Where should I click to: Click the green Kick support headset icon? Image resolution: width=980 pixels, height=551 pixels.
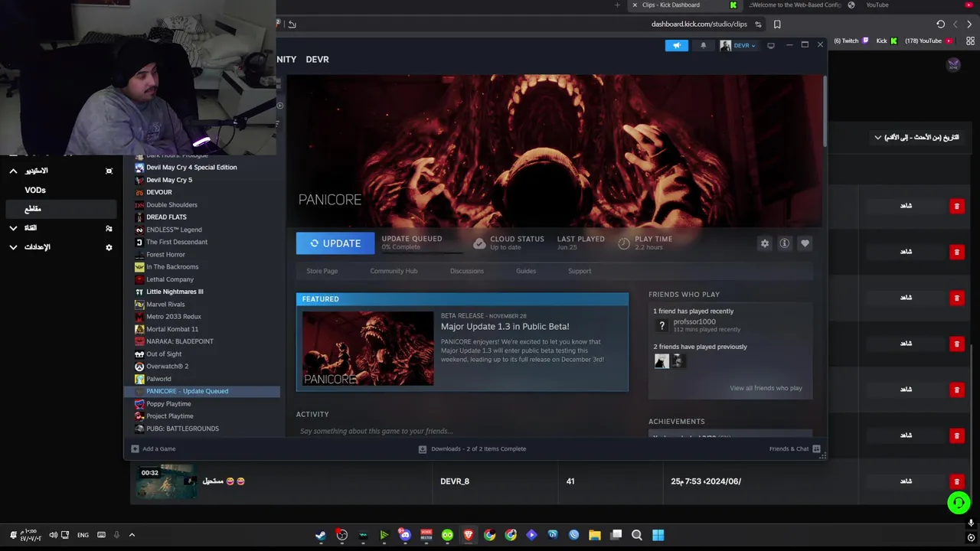(959, 503)
